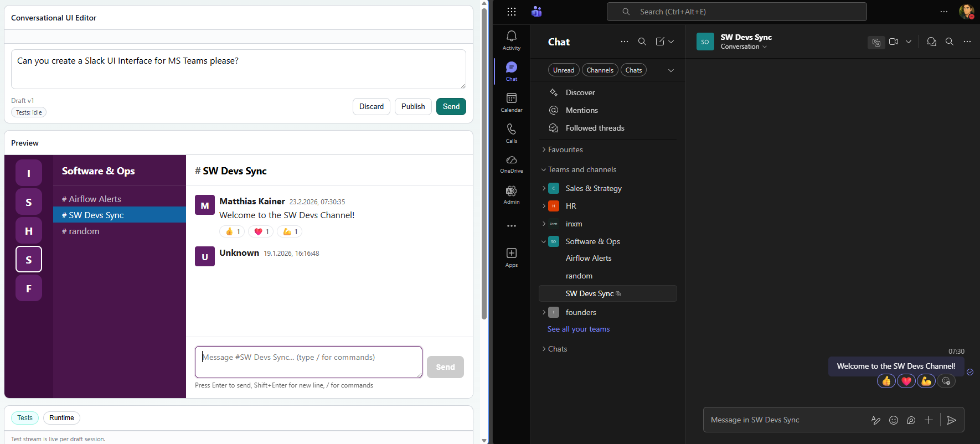
Task: Click the Microsoft Teams logo icon
Action: (x=536, y=12)
